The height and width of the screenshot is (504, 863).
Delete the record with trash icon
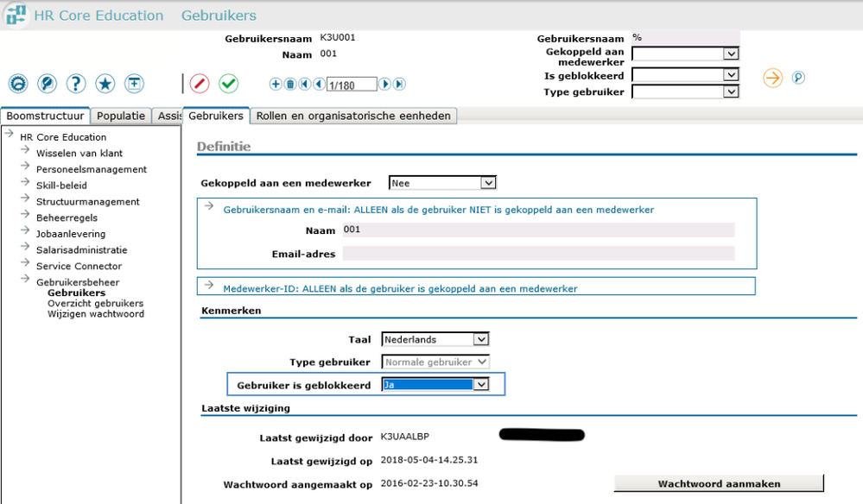point(290,84)
